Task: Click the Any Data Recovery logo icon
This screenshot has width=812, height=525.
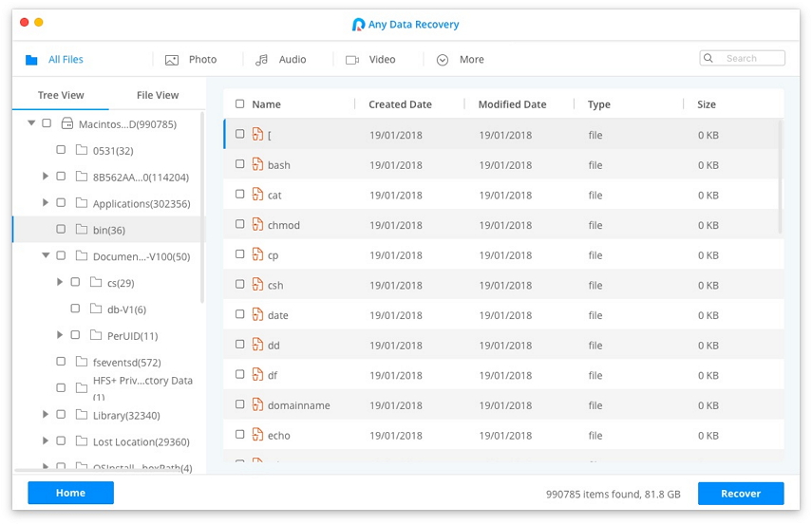Action: (358, 25)
